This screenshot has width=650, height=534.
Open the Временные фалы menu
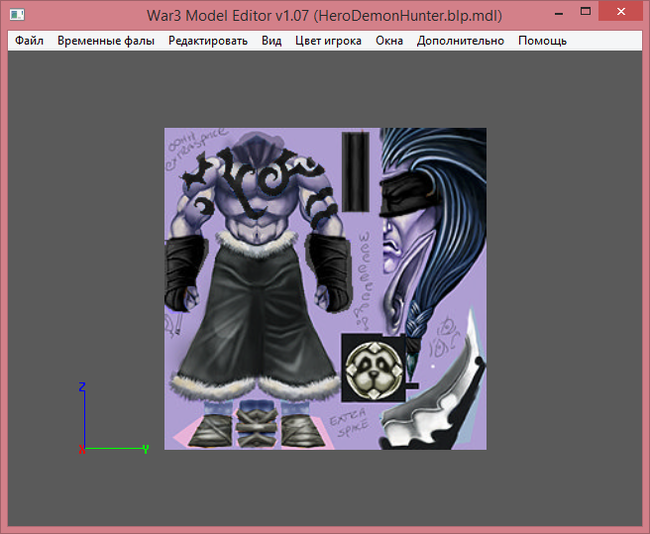(106, 41)
